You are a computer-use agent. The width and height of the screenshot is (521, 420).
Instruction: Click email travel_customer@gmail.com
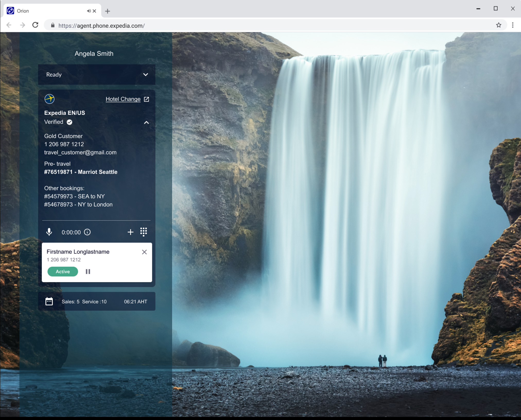click(80, 152)
